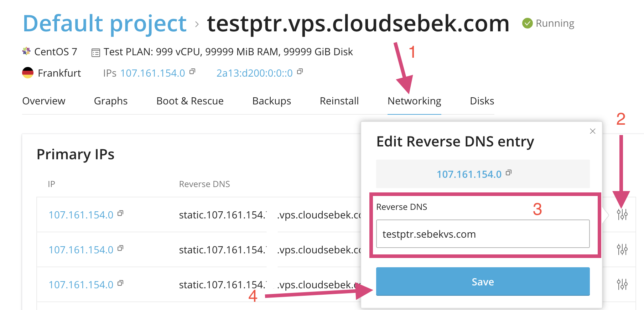Open the 107.161.154.0 link in header
This screenshot has width=644, height=310.
point(153,73)
